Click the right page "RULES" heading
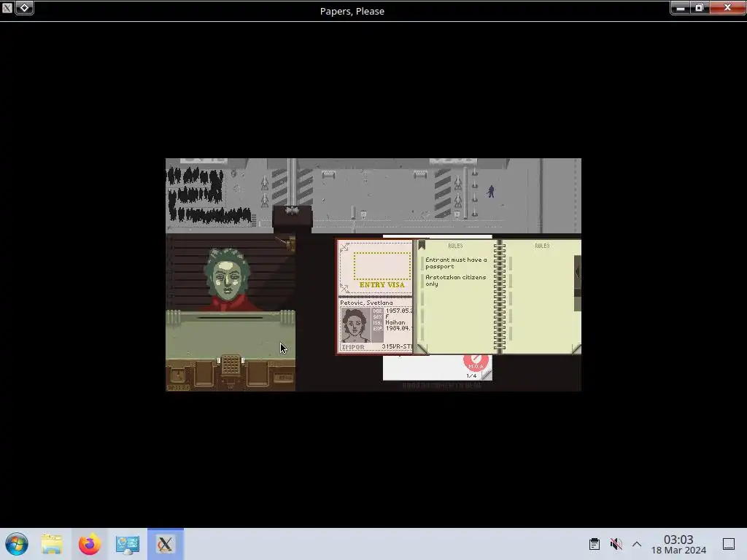This screenshot has width=747, height=560. 542,246
